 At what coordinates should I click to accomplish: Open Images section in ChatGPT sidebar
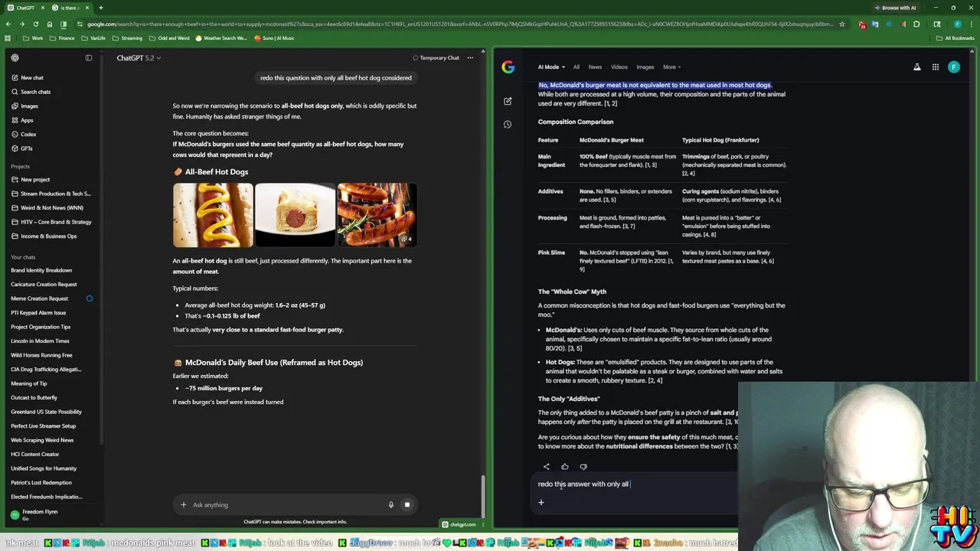[24, 106]
